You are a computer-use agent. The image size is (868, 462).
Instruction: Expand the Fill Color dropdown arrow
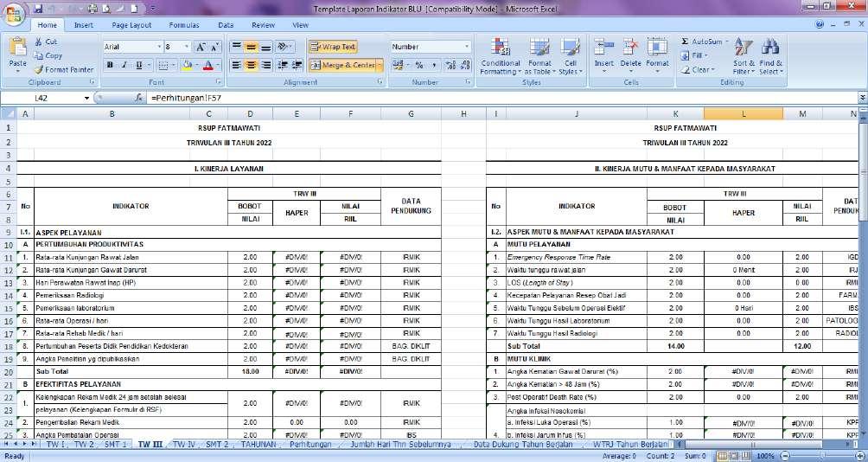click(x=196, y=66)
